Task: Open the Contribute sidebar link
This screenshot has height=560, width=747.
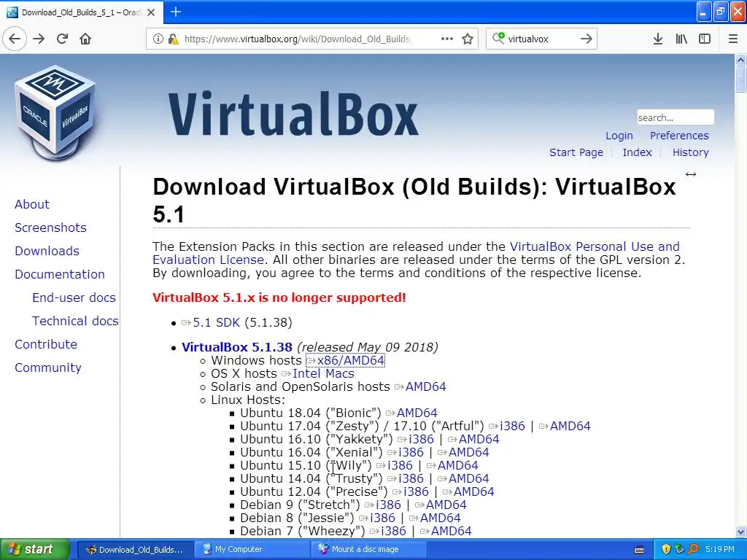Action: [x=46, y=344]
